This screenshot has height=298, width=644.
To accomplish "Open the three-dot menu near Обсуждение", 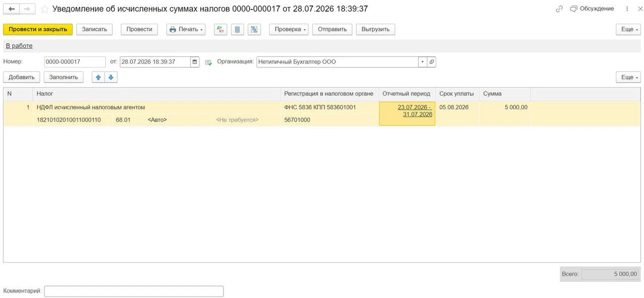I will point(627,9).
